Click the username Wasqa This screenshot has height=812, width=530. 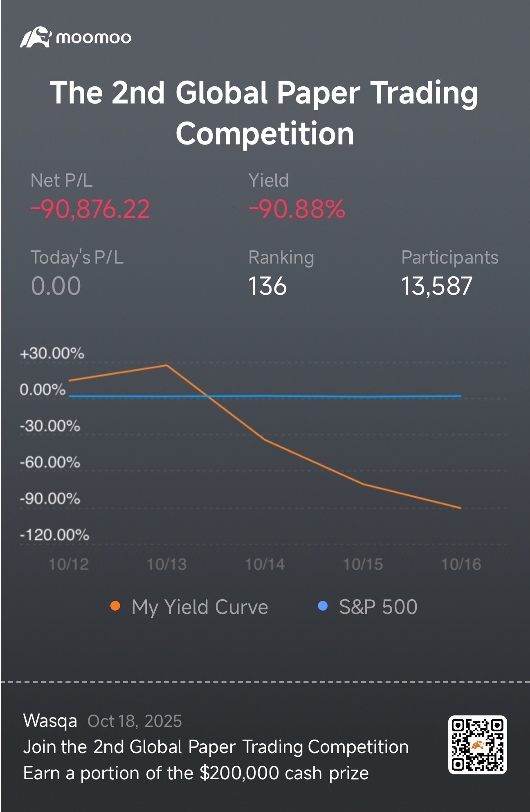pyautogui.click(x=50, y=721)
